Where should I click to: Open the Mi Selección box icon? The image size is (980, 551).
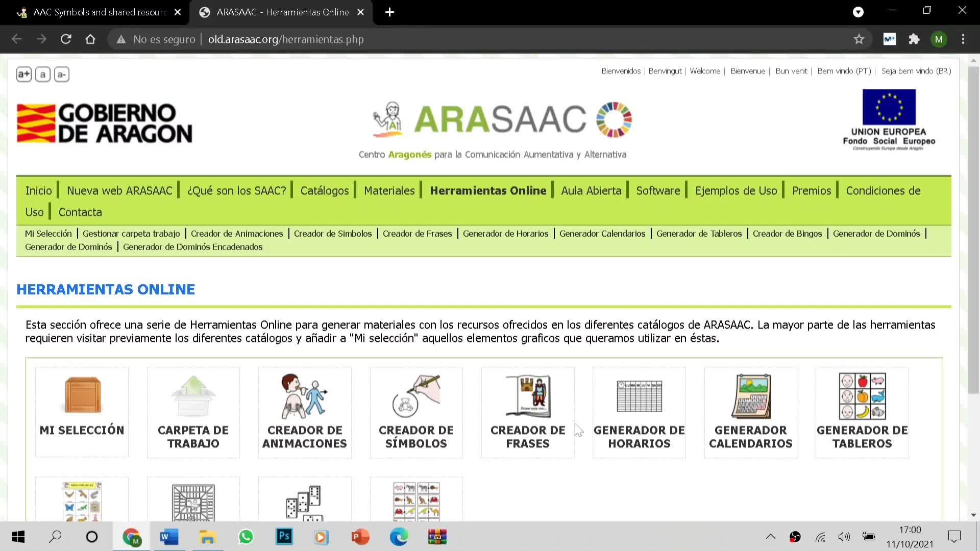[82, 395]
